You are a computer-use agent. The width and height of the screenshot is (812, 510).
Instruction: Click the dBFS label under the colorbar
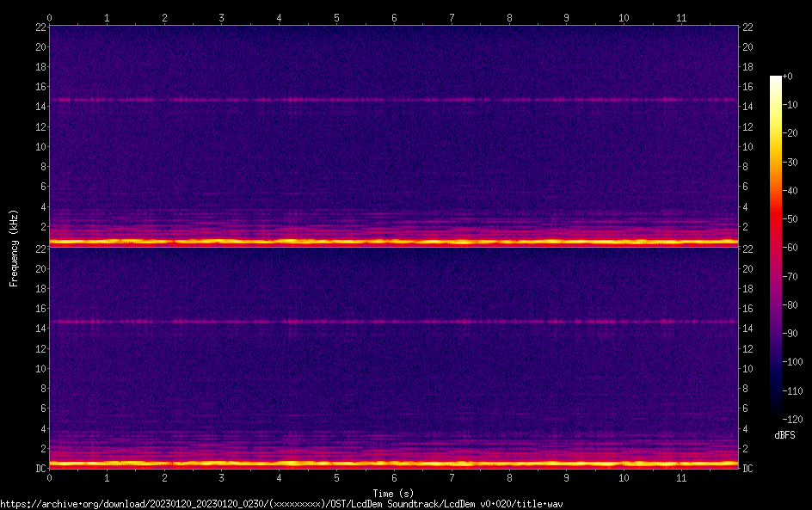point(784,436)
